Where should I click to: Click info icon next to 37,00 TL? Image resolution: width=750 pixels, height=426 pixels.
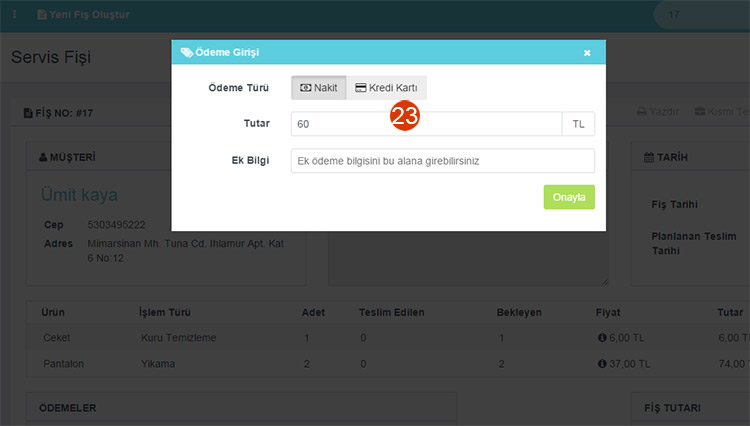(602, 364)
